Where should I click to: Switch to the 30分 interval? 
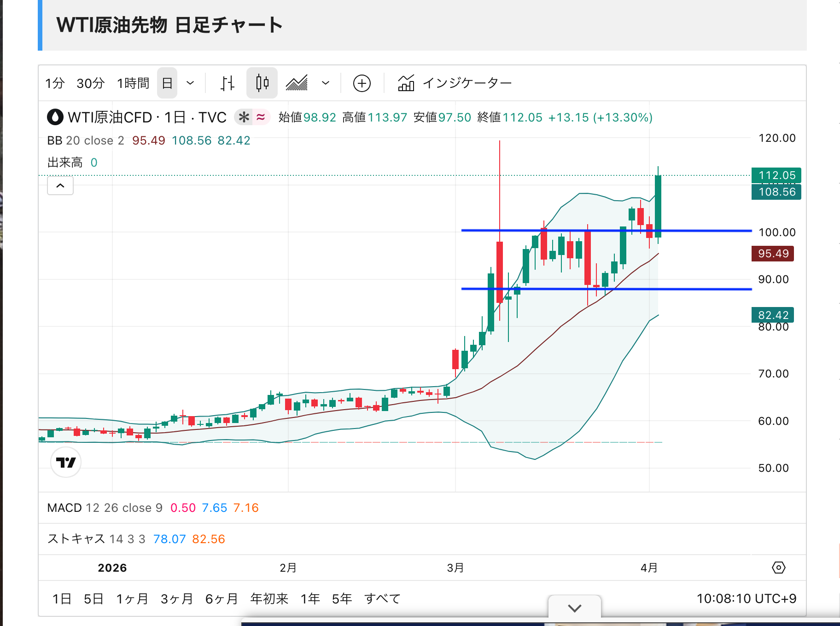(90, 83)
